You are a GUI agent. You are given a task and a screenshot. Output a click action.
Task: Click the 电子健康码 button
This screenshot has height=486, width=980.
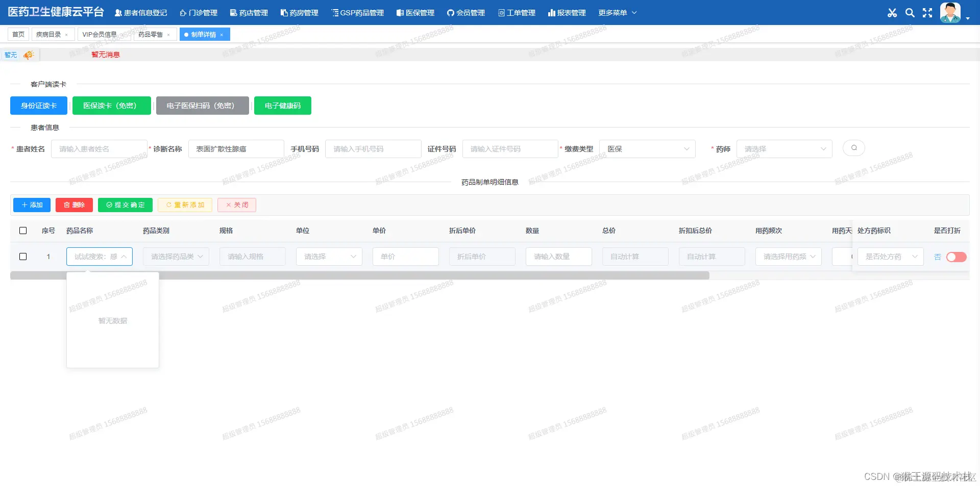(283, 106)
